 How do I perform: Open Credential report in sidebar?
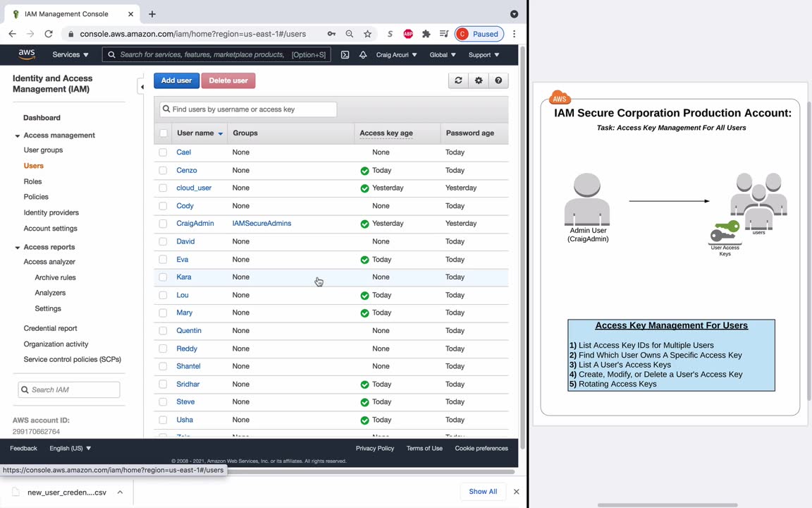click(50, 328)
